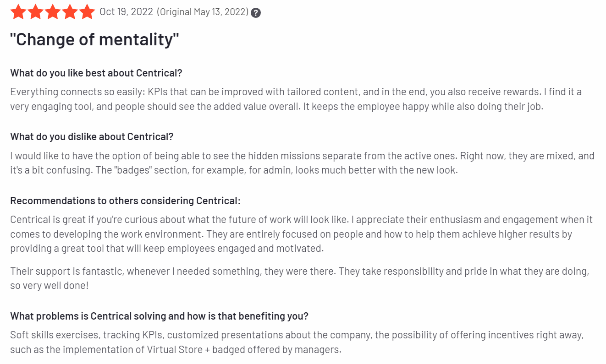
Task: Click "What do you dislike about Centrical?" heading
Action: click(92, 136)
